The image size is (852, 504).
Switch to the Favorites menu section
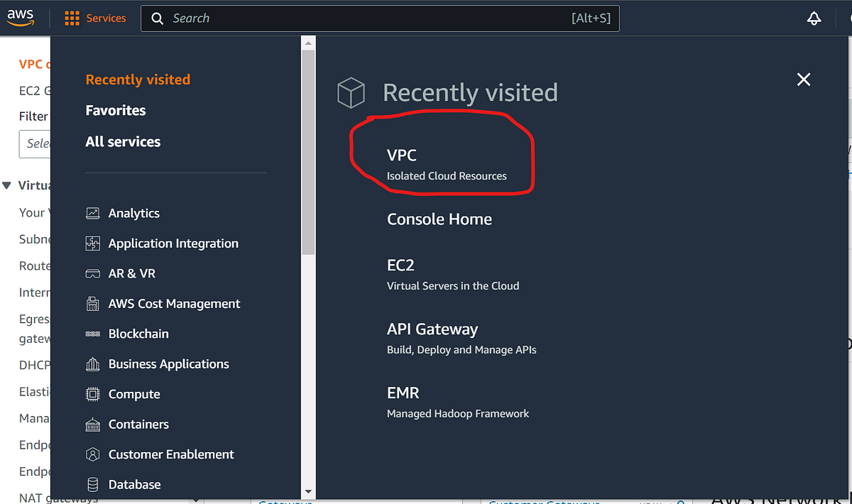(114, 110)
